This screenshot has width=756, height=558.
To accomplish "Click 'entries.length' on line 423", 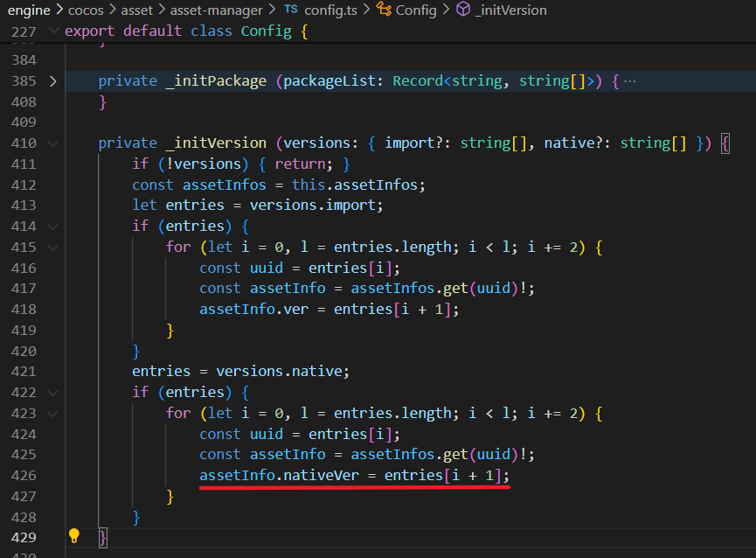I will [392, 414].
